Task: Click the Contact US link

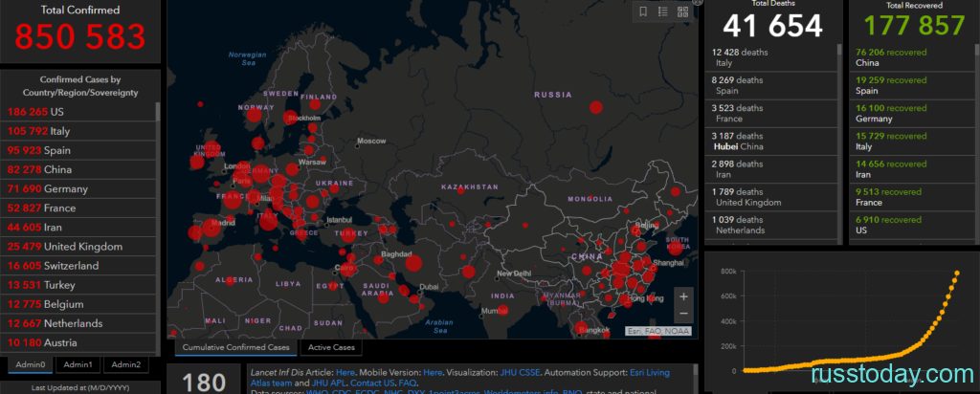Action: [x=372, y=383]
